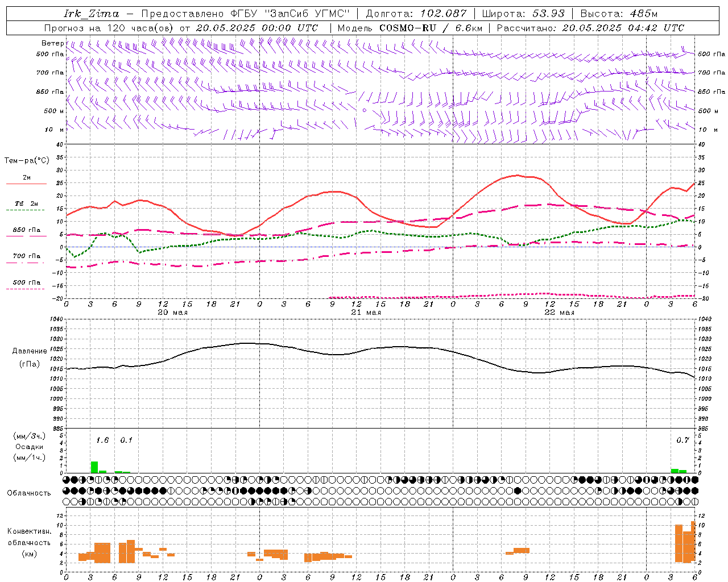Click the "(мм/3ч.)" precipitation unit label
728x582 pixels.
point(30,436)
